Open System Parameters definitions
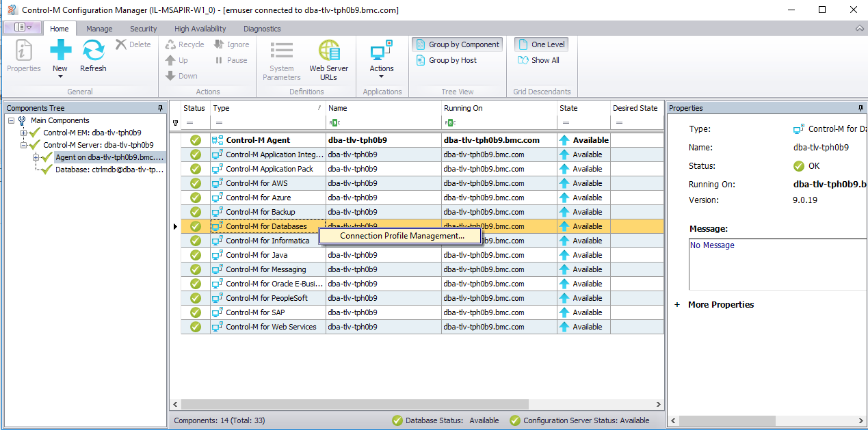Image resolution: width=868 pixels, height=430 pixels. (281, 60)
